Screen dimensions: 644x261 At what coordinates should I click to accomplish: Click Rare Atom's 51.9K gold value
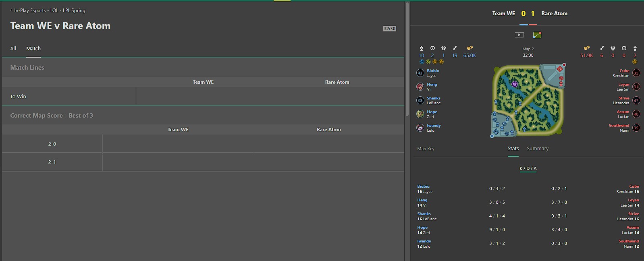(587, 56)
